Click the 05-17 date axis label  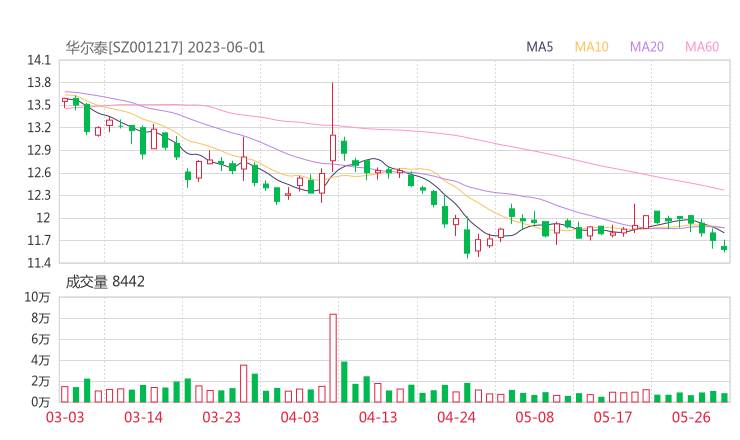[x=613, y=417]
